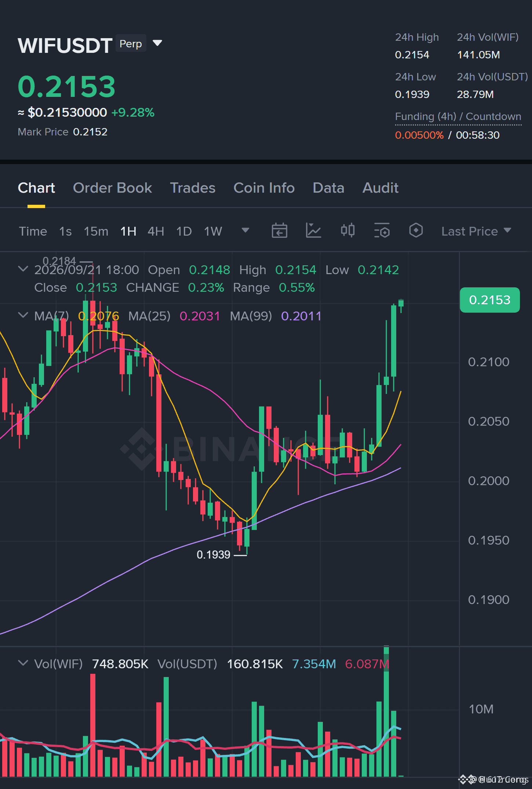Click the watermark logo at bottom right

coord(493,779)
